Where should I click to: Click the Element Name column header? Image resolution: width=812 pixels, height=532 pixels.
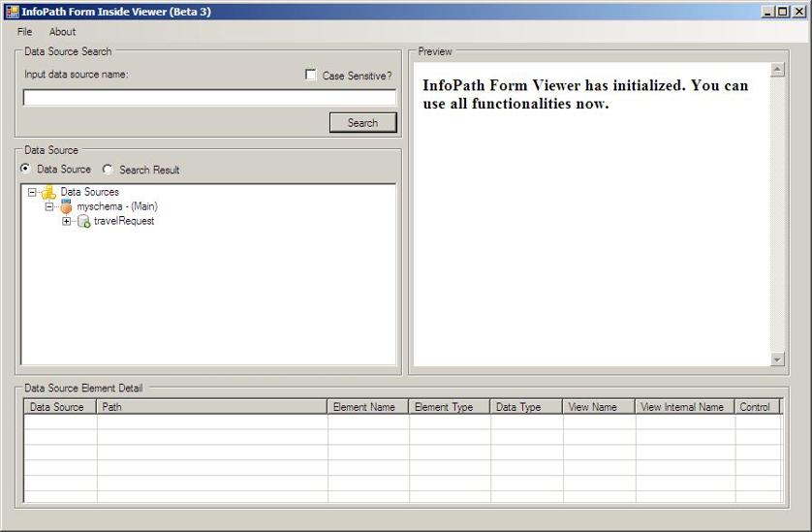pos(368,407)
